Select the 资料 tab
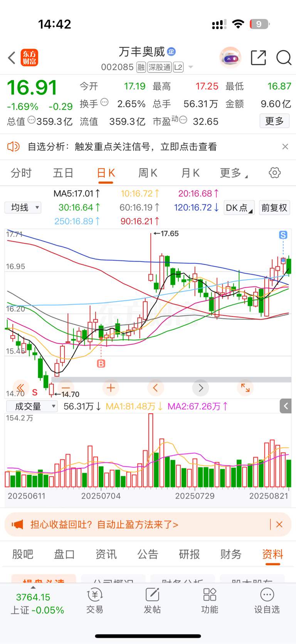Viewport: 296px width, 644px height. (272, 554)
